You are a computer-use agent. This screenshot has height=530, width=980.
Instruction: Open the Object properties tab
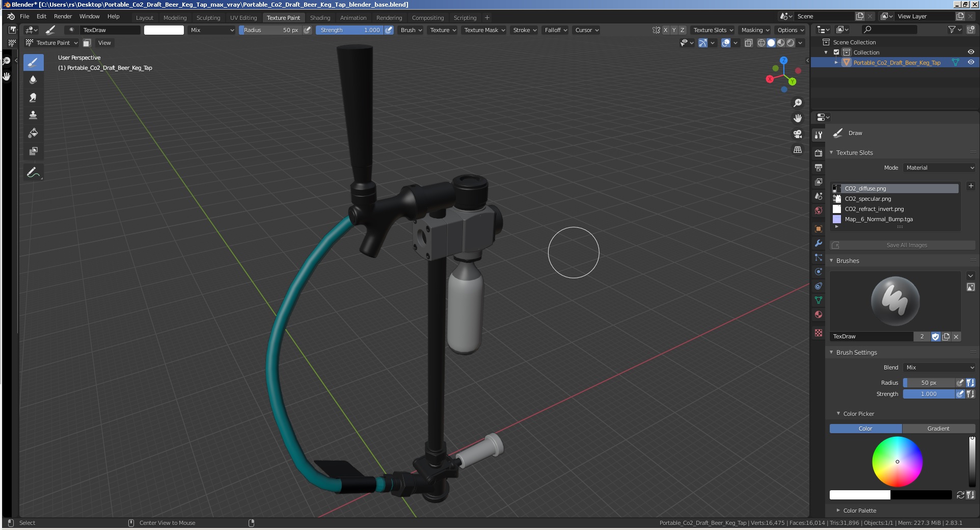point(819,229)
